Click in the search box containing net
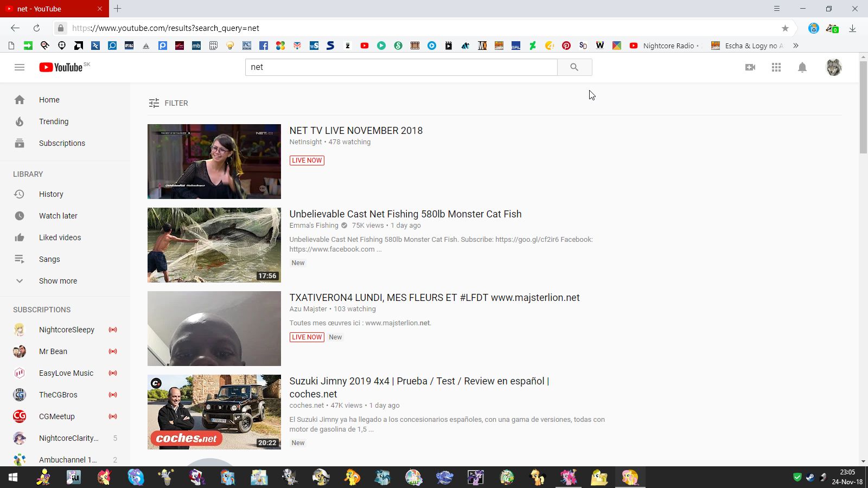The image size is (868, 488). click(x=401, y=67)
